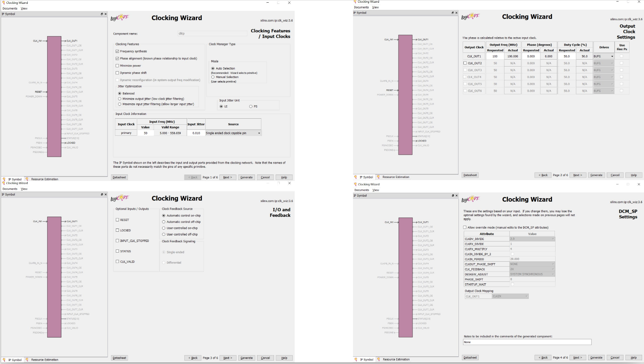The image size is (644, 364).
Task: Click Help on Page 2 of 6 window
Action: [634, 175]
